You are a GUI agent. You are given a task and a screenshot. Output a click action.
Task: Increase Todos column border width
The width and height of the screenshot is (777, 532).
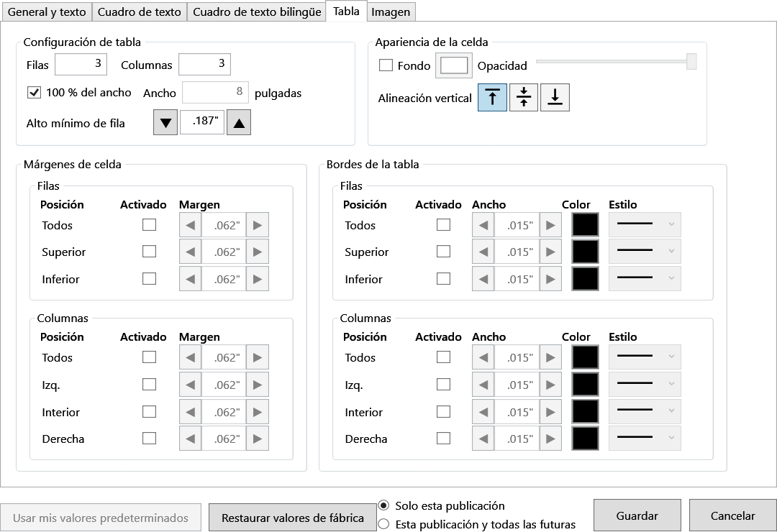click(x=550, y=357)
